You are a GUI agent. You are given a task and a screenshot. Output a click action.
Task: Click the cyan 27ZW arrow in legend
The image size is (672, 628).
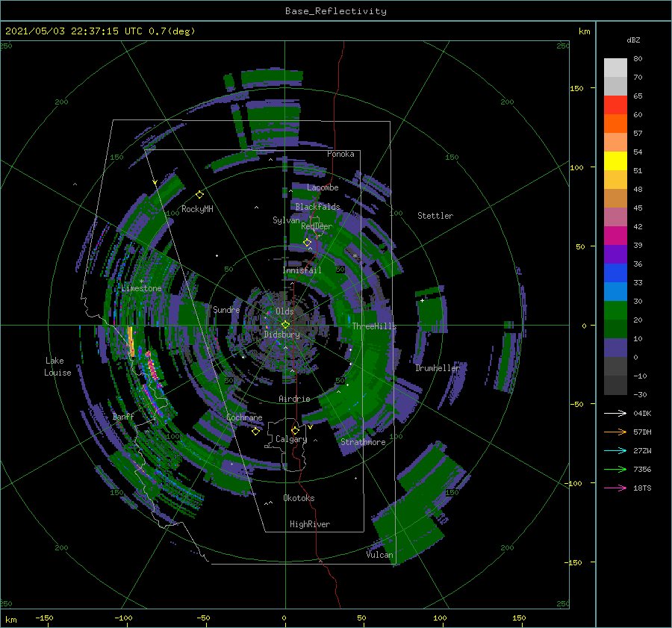point(615,450)
